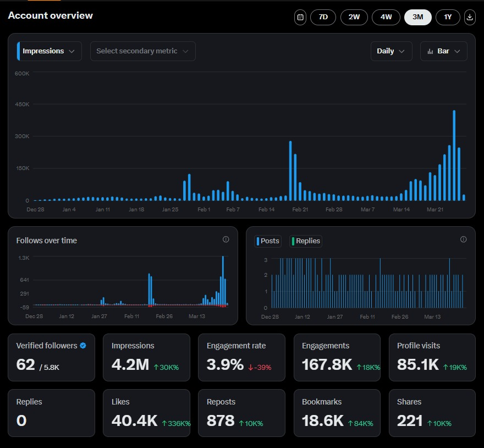Click the Account overview heading
The height and width of the screenshot is (448, 484).
pos(50,15)
